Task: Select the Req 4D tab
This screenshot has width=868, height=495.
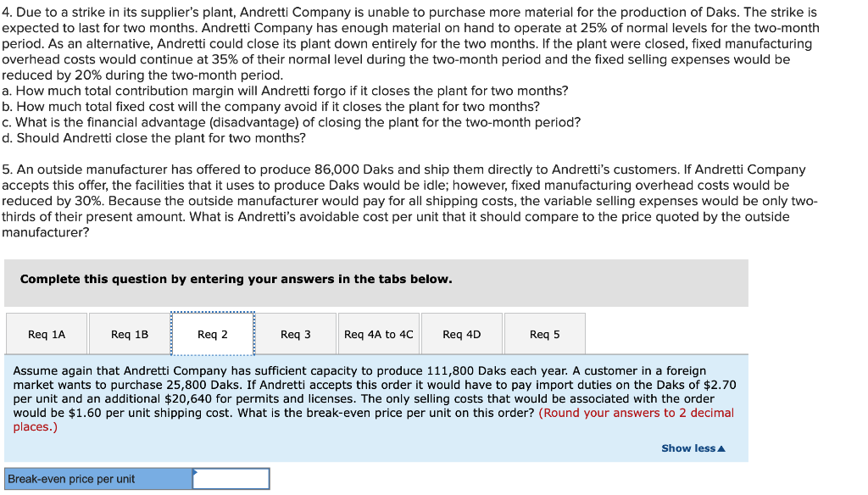Action: point(461,333)
